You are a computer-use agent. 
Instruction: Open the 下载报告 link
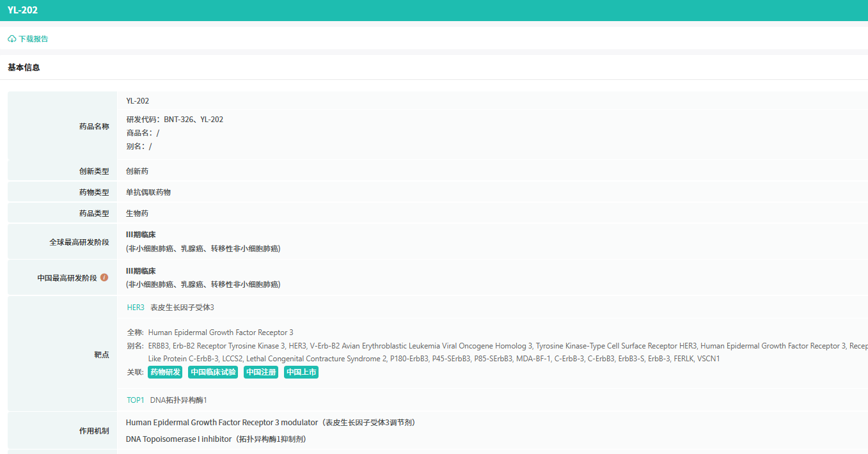33,39
